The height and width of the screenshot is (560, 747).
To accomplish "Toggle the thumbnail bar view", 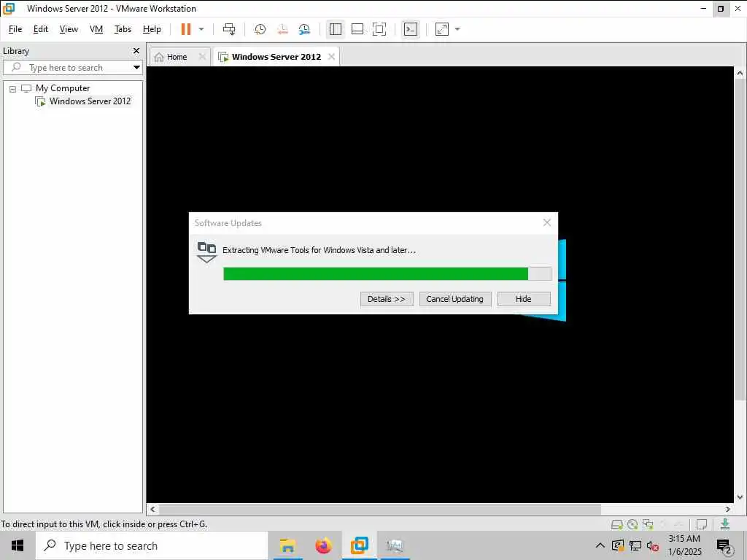I will 357,29.
